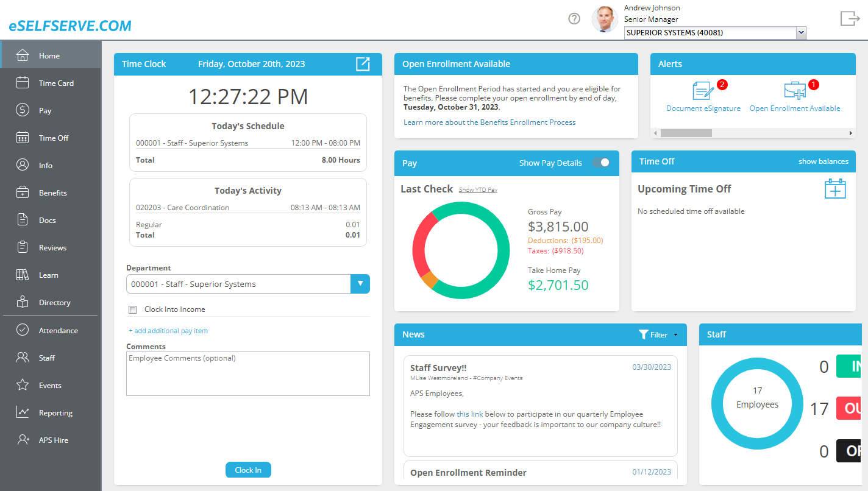Image resolution: width=868 pixels, height=491 pixels.
Task: Open Time Card from the sidebar
Action: (56, 83)
